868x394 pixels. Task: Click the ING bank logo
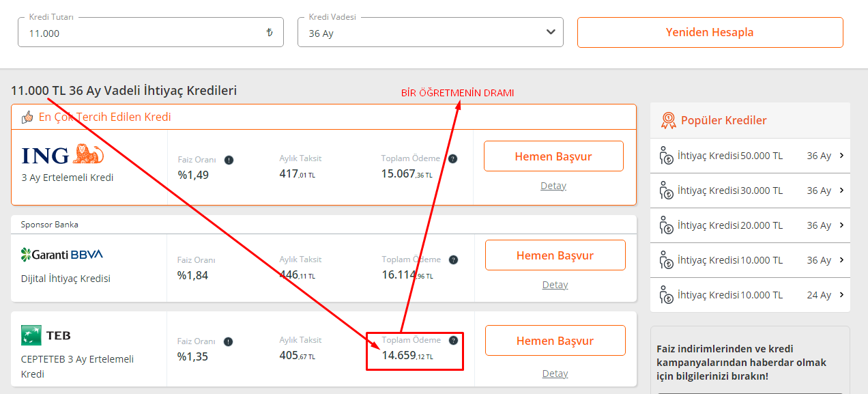[x=63, y=155]
